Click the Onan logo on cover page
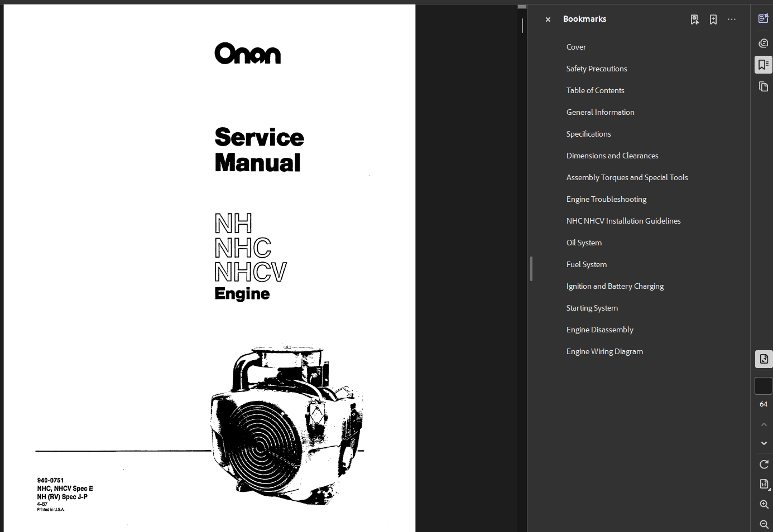The image size is (773, 532). pos(248,54)
